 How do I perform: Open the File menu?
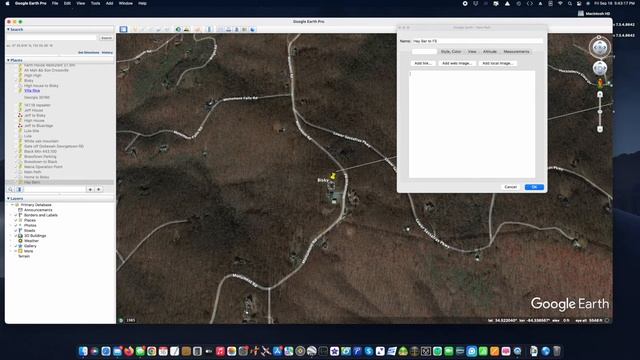[x=55, y=3]
